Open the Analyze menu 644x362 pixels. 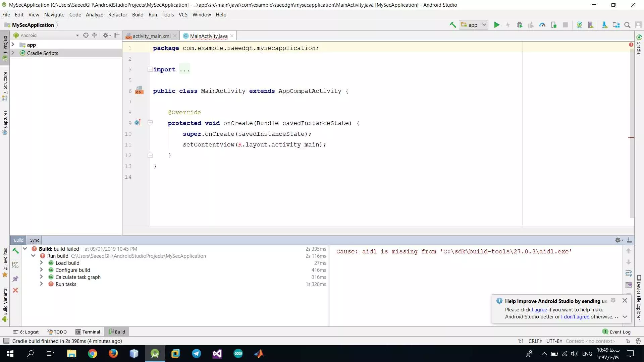94,15
